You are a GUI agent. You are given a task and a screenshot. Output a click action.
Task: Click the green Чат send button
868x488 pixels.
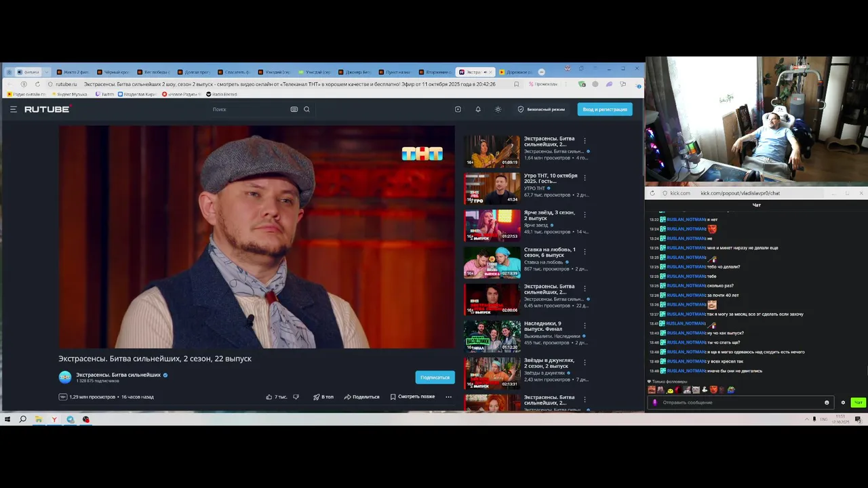858,403
